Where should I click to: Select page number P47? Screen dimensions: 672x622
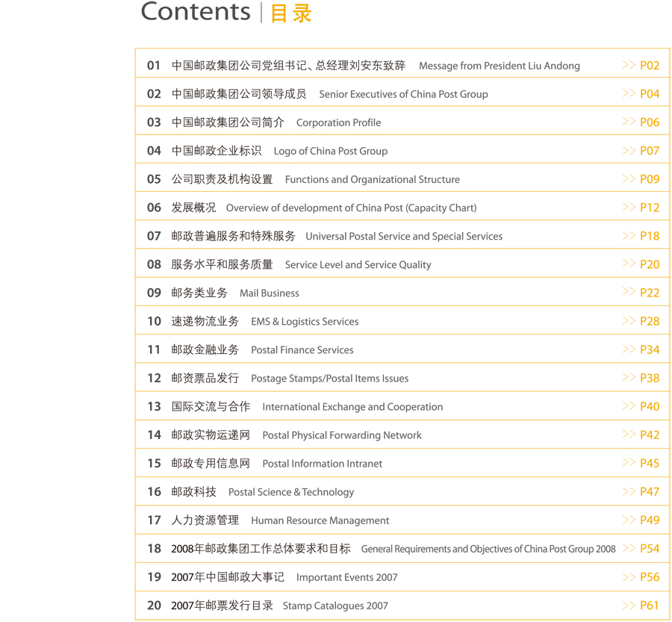(x=650, y=491)
